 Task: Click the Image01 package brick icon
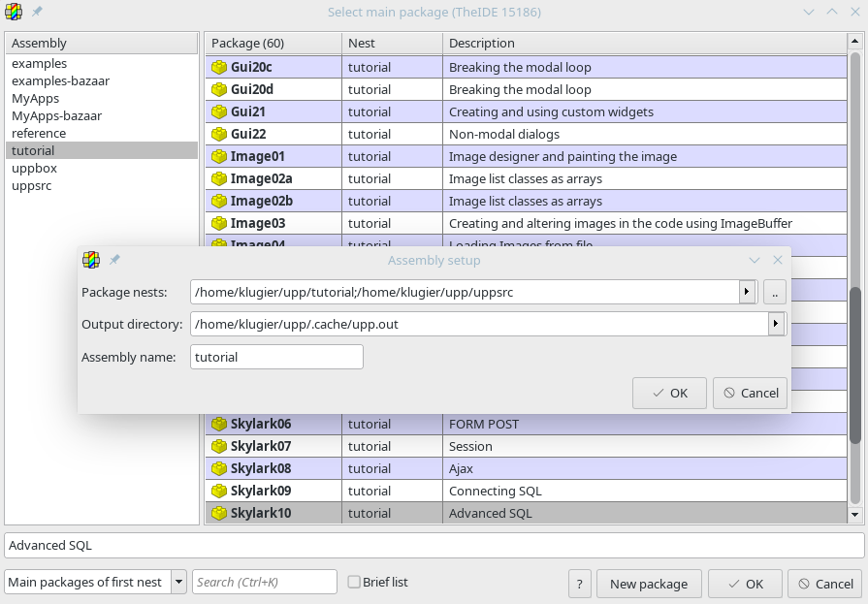[219, 156]
